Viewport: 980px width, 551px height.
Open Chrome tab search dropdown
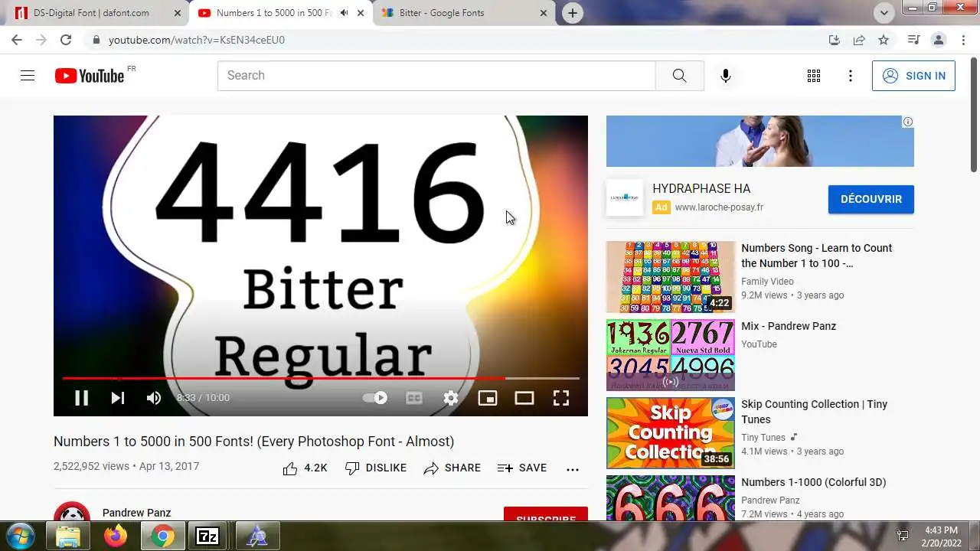point(884,12)
